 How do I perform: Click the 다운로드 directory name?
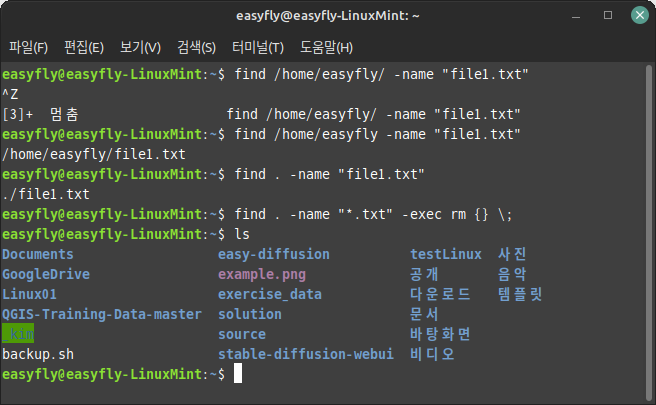(x=440, y=294)
